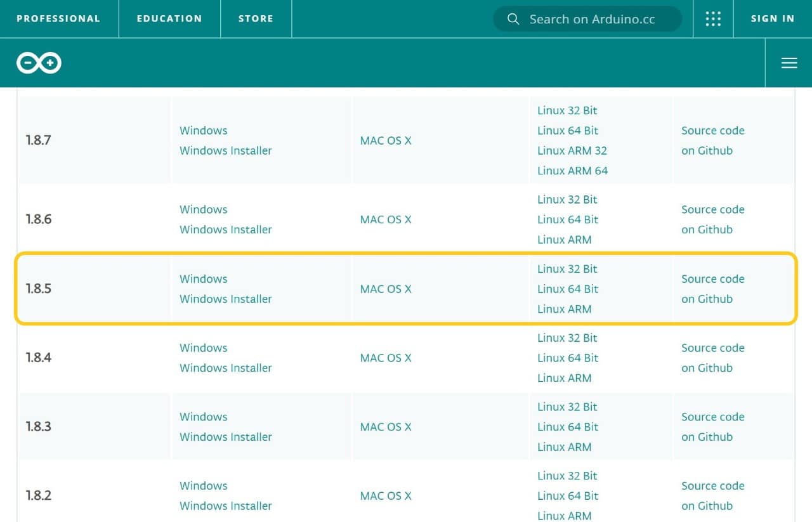Viewport: 812px width, 522px height.
Task: Go to the EDUCATION section
Action: pyautogui.click(x=169, y=19)
